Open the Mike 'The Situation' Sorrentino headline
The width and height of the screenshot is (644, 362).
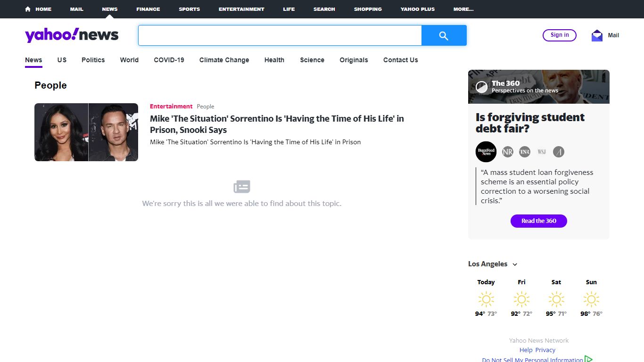[277, 124]
